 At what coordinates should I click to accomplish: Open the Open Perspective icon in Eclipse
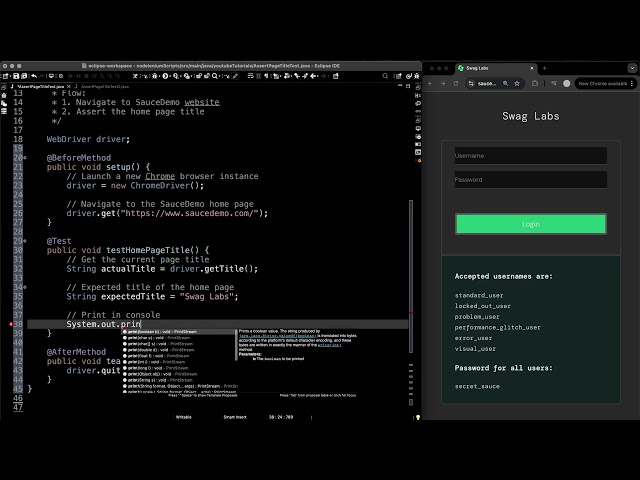pyautogui.click(x=398, y=76)
